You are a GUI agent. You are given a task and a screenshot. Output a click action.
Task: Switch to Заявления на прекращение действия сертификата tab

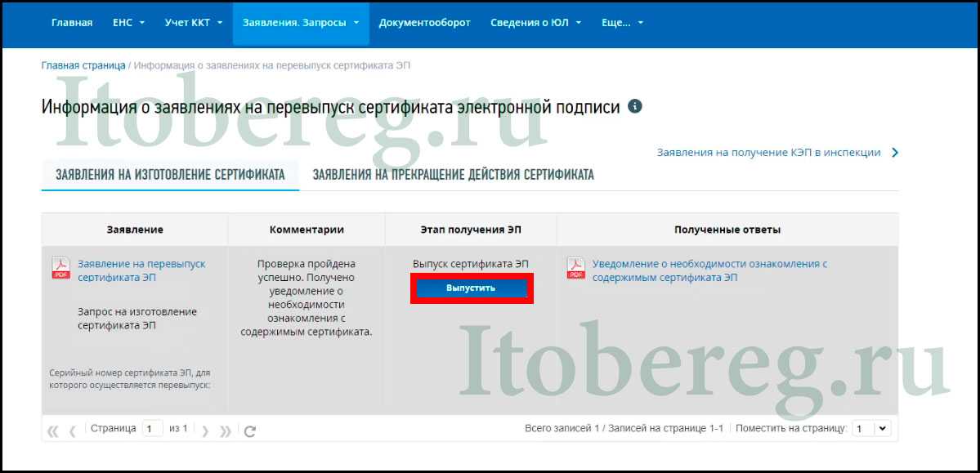453,174
